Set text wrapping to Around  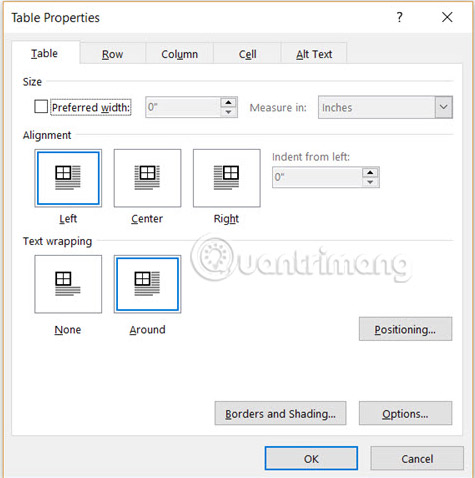point(147,284)
